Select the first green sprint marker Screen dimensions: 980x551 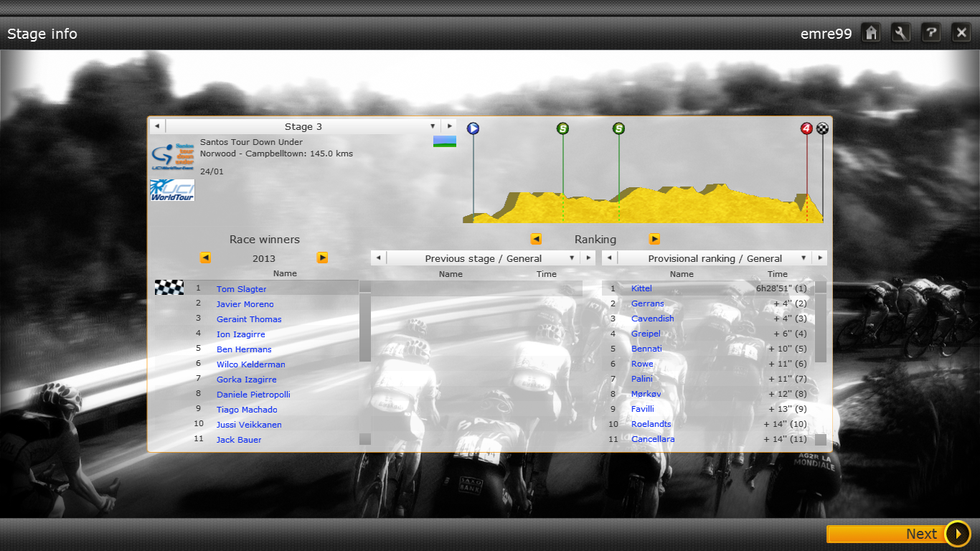(x=562, y=128)
